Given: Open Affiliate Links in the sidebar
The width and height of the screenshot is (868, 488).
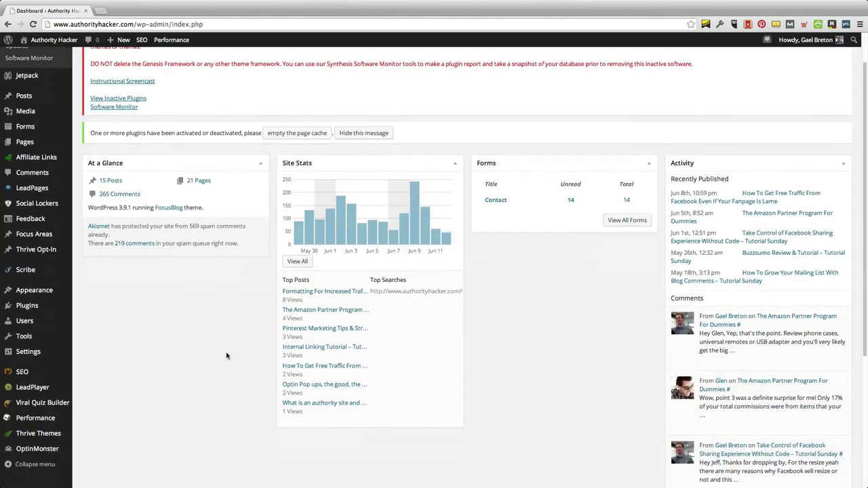Looking at the screenshot, I should (x=36, y=157).
